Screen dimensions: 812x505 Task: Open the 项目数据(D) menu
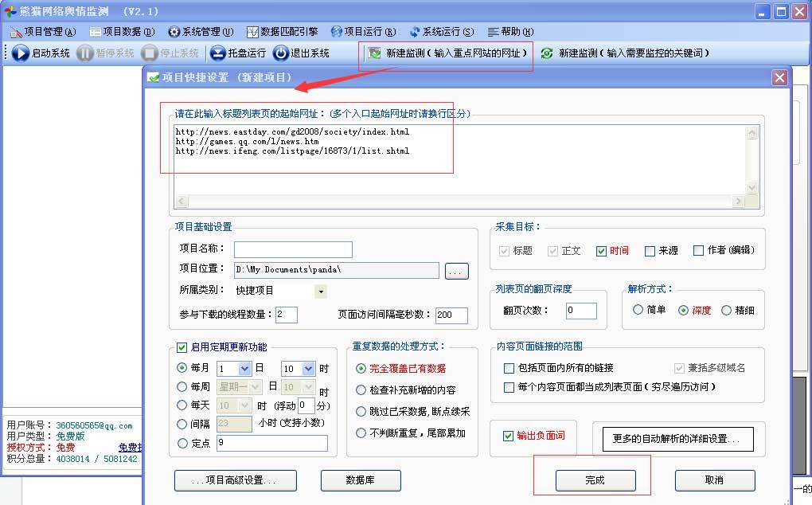123,32
